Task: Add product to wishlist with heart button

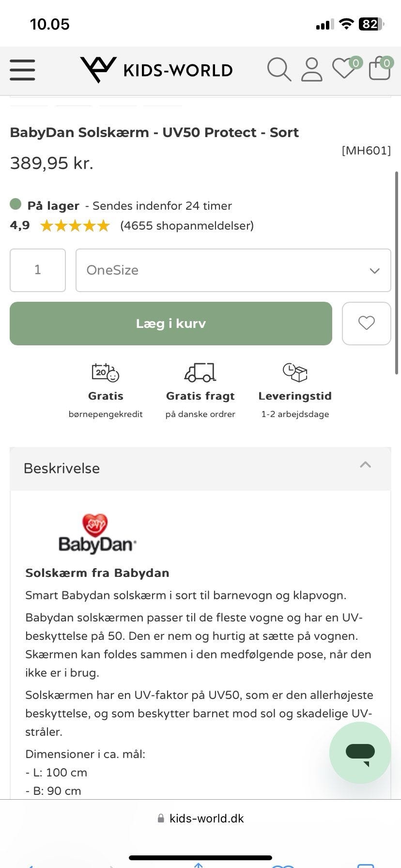Action: pyautogui.click(x=366, y=323)
